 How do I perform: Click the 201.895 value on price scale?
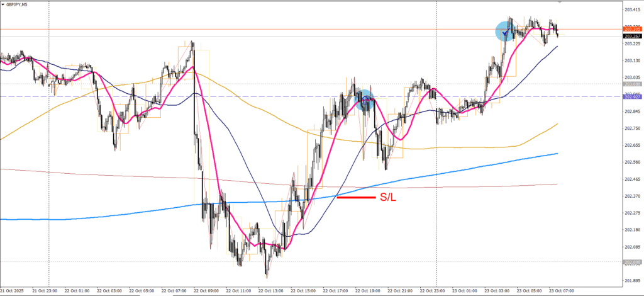[x=631, y=281]
